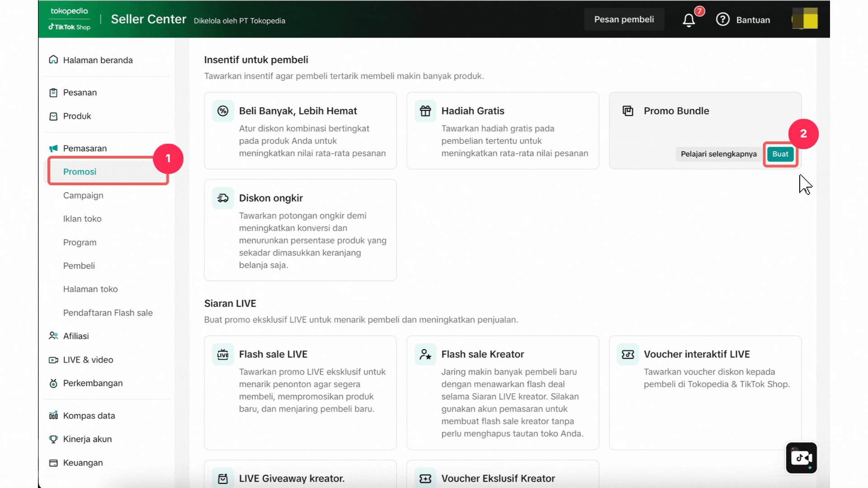Image resolution: width=868 pixels, height=488 pixels.
Task: Click the Promo Bundle icon
Action: coord(627,111)
